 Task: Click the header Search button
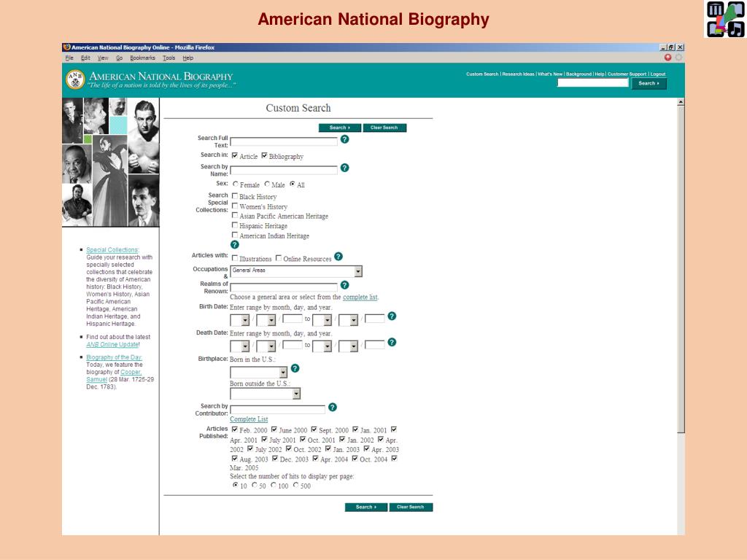coord(649,83)
